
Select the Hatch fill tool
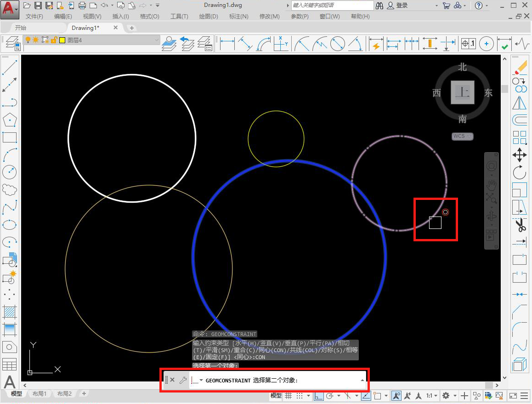[x=10, y=312]
